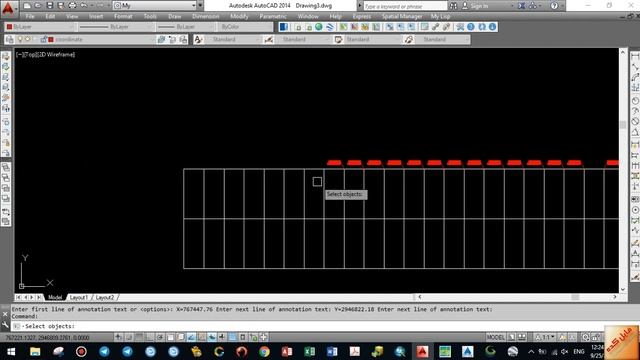Open the Spatial Manager menu

click(x=402, y=16)
